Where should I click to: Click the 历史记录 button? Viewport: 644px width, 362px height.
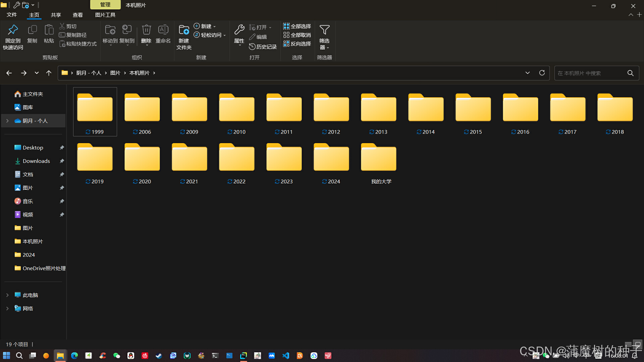coord(263,47)
